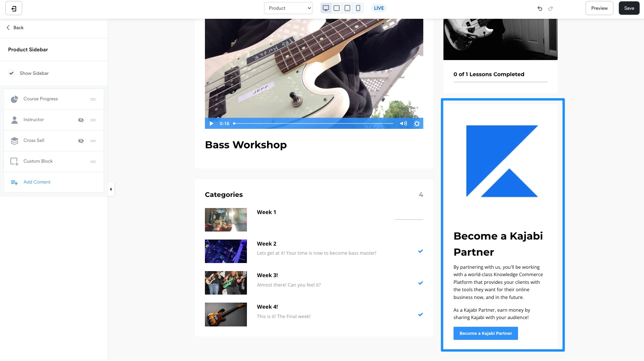Screen dimensions: 644x361
Task: Click the Cross Sell drag handle
Action: [93, 141]
